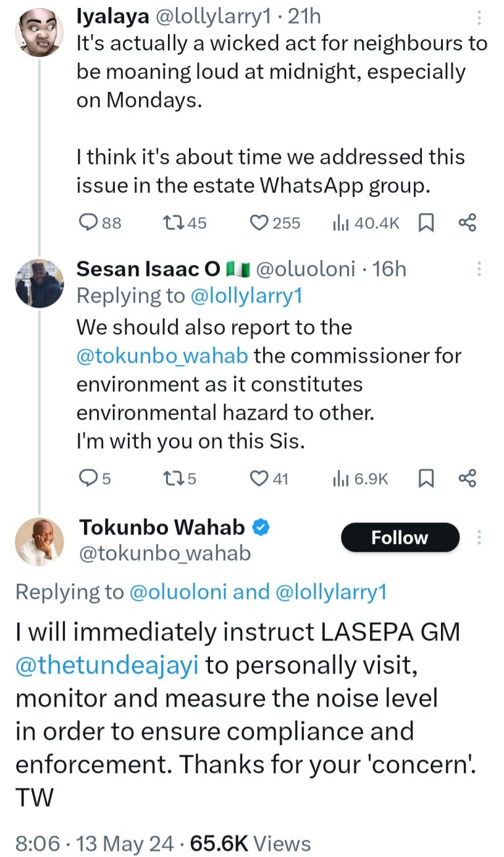504x857 pixels.
Task: Open the @thetundeajayi mention link
Action: coord(108,665)
